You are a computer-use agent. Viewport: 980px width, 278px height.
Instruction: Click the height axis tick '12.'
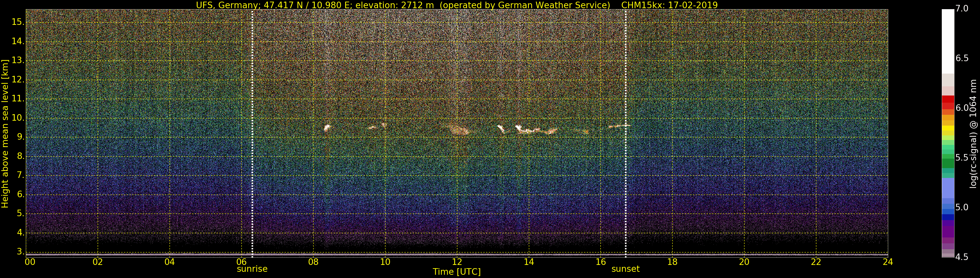[x=18, y=79]
